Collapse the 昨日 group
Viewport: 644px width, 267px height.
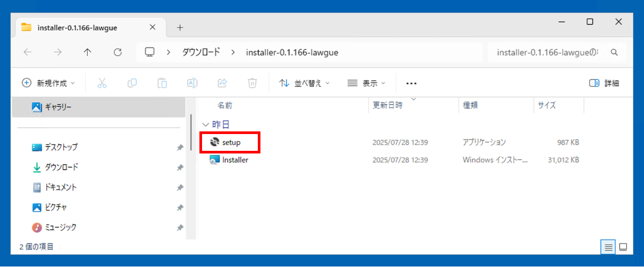tap(205, 125)
